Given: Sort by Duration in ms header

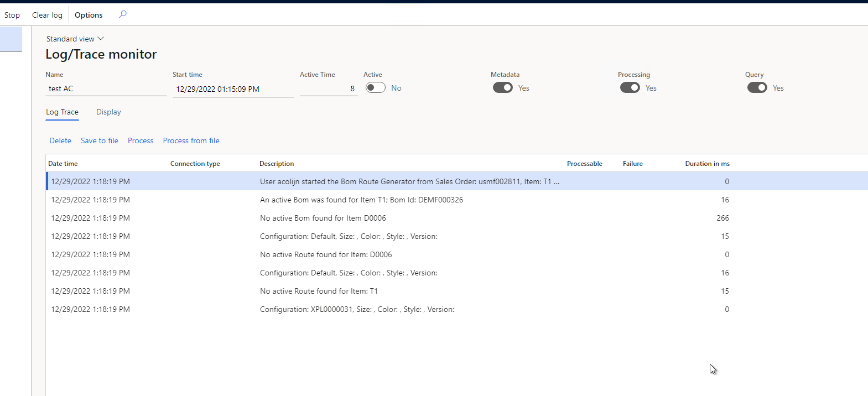Looking at the screenshot, I should pos(708,164).
